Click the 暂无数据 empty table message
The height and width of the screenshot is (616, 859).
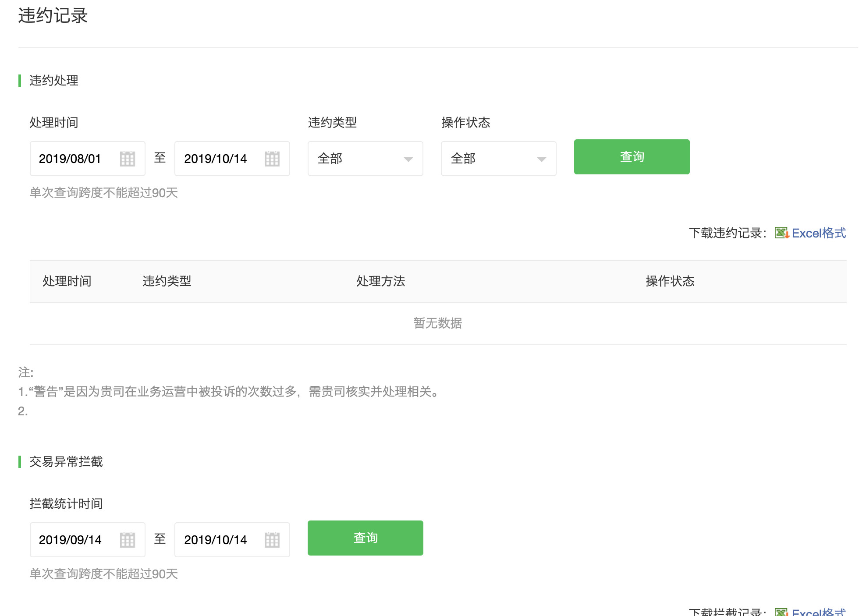pos(438,323)
